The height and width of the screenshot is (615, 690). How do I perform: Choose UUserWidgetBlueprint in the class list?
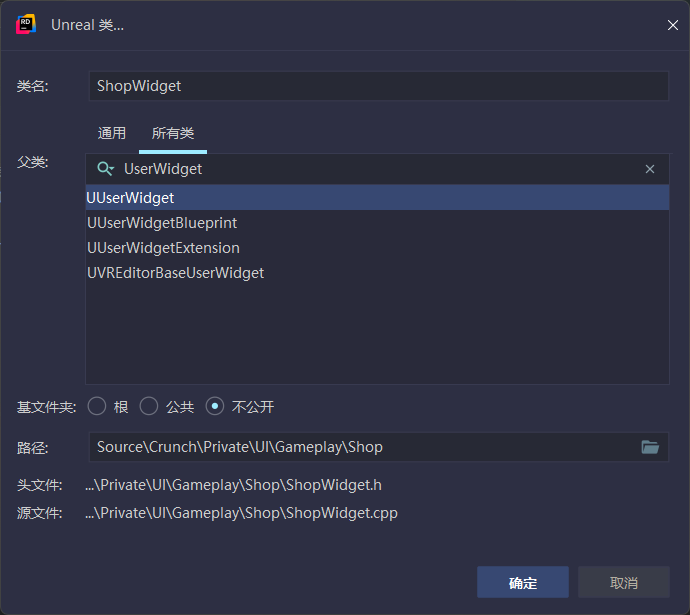[x=378, y=223]
